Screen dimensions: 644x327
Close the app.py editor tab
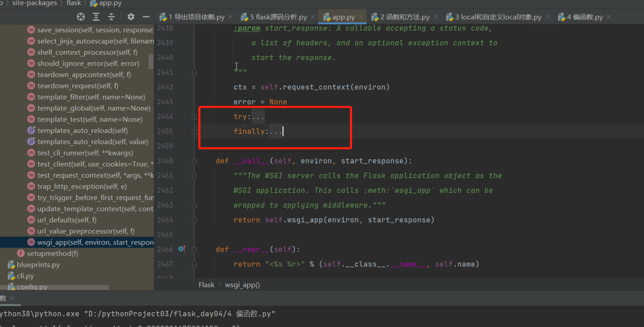point(361,17)
